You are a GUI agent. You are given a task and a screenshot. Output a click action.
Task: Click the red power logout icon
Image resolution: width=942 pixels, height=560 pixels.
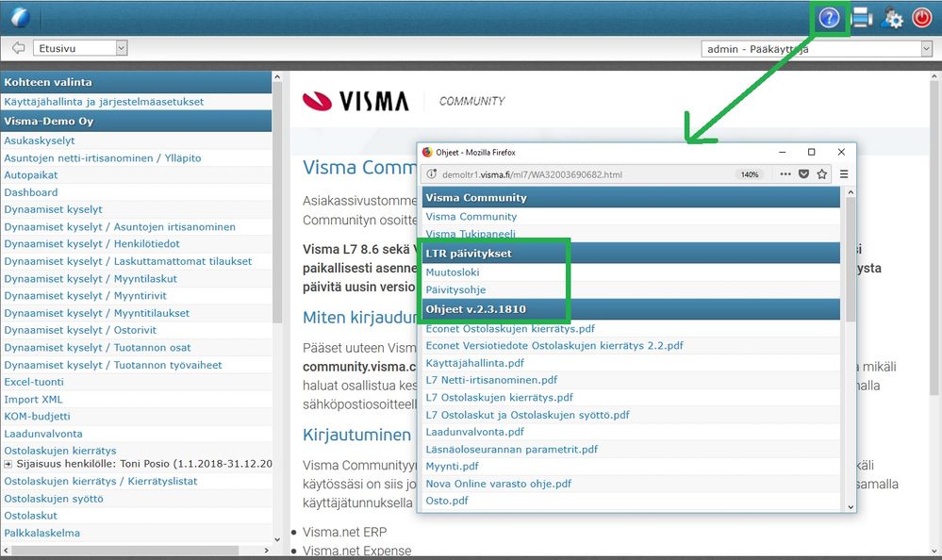coord(921,17)
